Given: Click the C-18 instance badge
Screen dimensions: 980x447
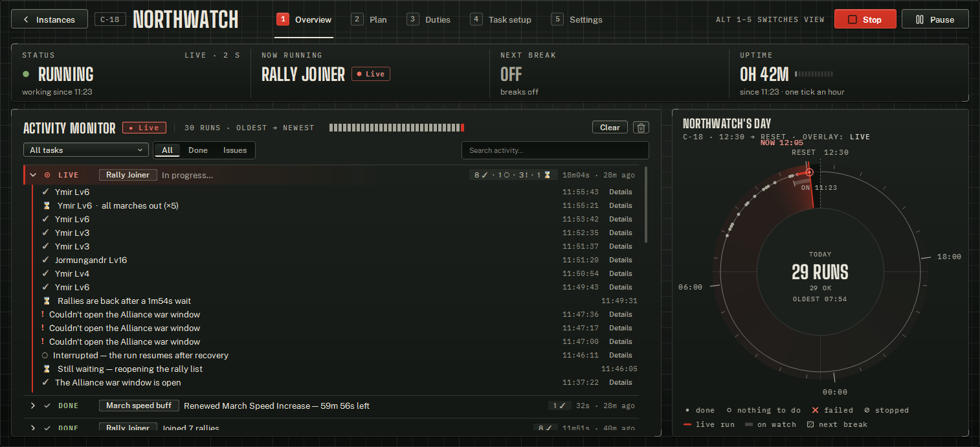Looking at the screenshot, I should tap(110, 19).
